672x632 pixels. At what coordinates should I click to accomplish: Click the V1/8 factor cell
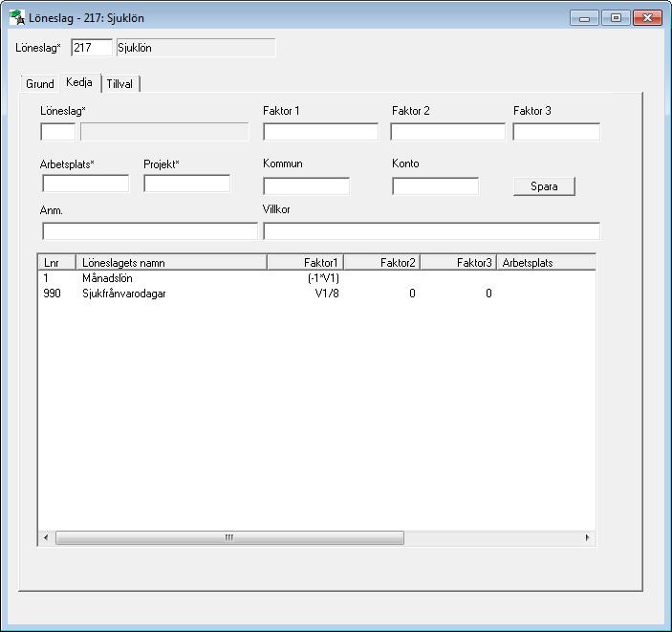(327, 294)
